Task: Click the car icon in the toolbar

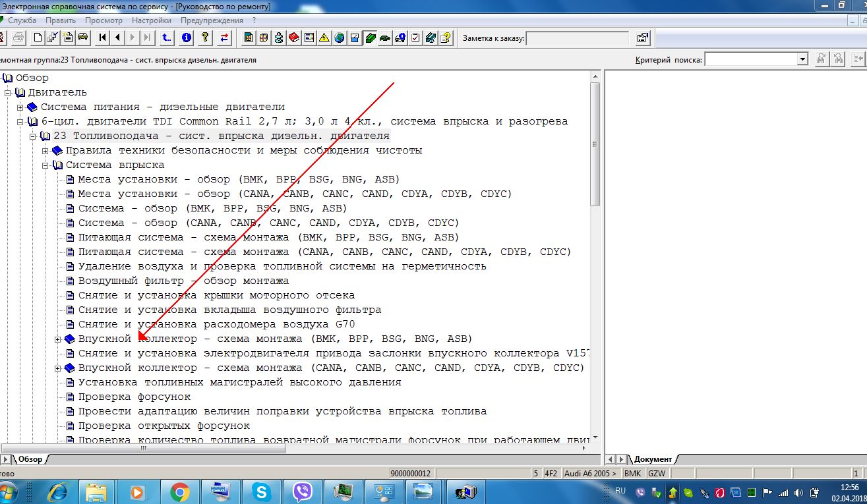Action: click(83, 38)
